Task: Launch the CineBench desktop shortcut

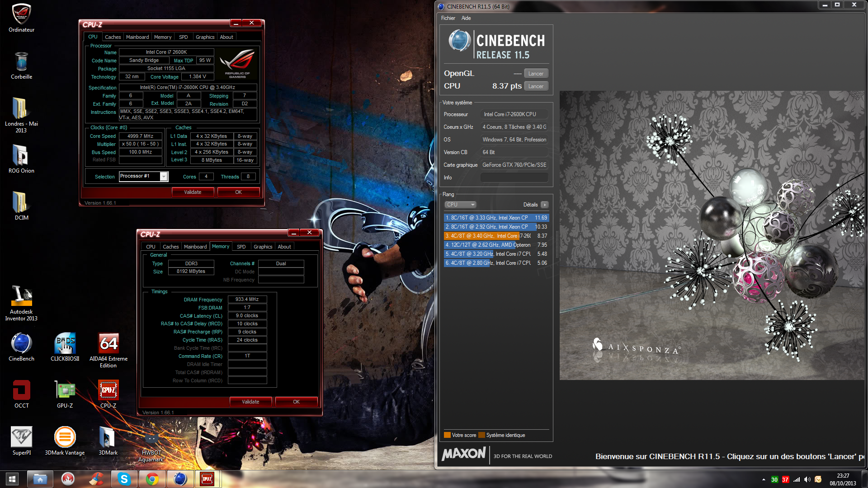Action: (21, 347)
